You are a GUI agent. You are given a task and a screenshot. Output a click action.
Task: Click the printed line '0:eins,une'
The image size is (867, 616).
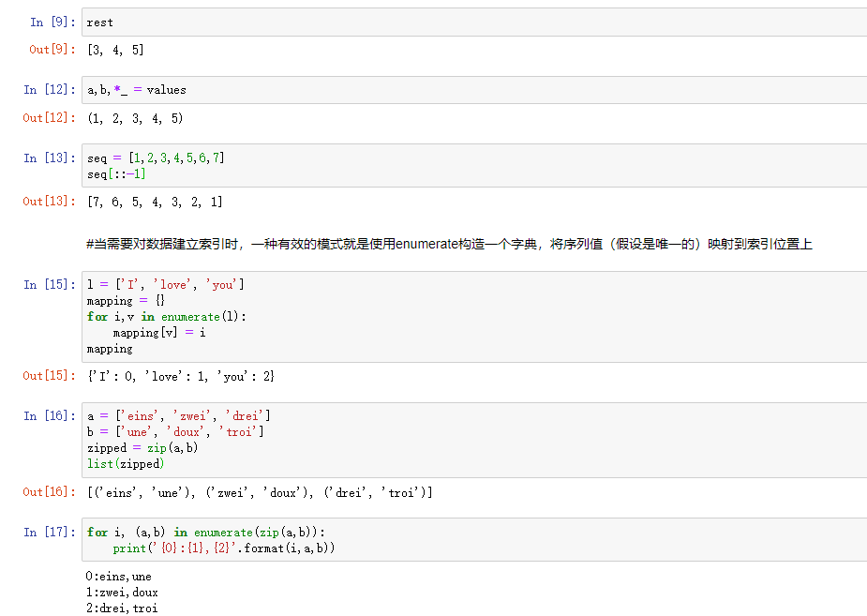pyautogui.click(x=118, y=577)
